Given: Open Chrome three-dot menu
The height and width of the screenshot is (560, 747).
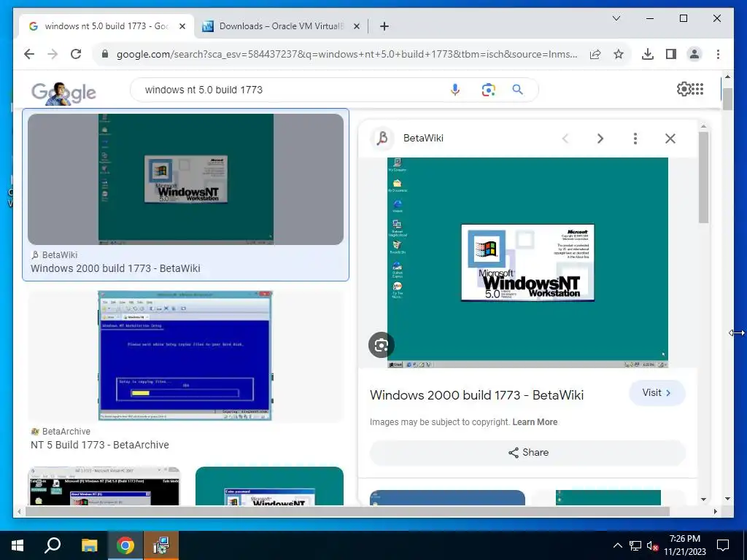Looking at the screenshot, I should pyautogui.click(x=718, y=54).
